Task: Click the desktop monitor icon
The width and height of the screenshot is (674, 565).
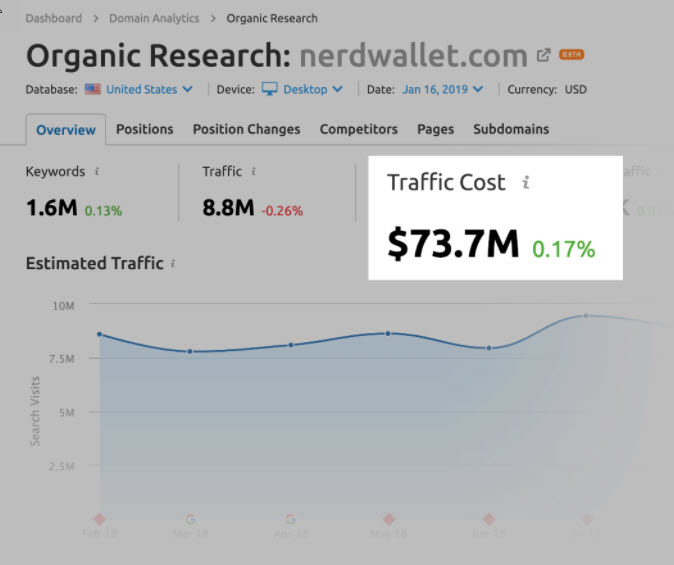Action: pos(270,89)
